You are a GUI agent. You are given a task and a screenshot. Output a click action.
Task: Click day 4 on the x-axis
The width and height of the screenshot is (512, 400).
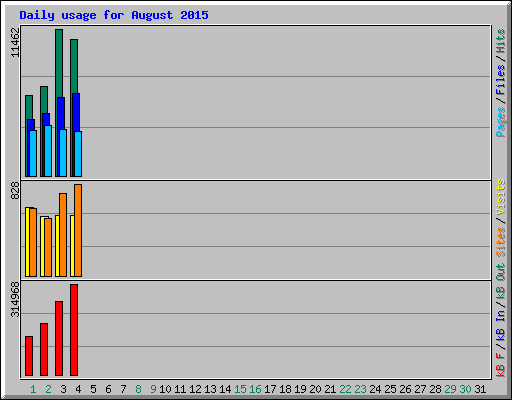78,389
